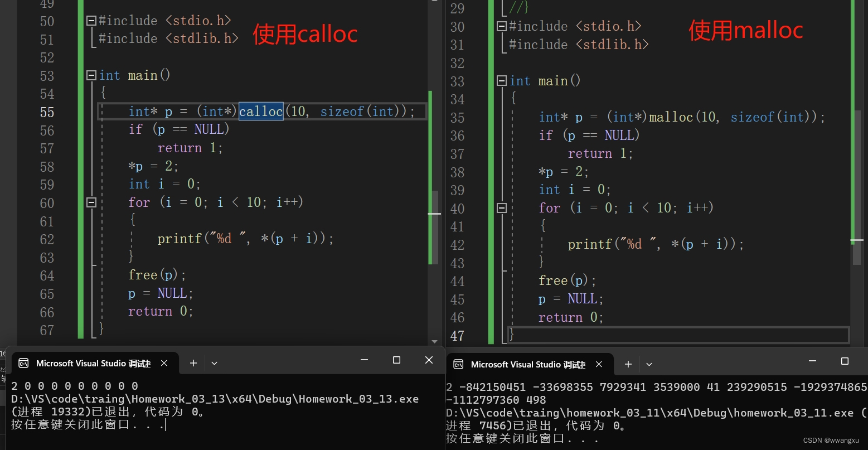Screen dimensions: 868x450
Task: Close the right Microsoft Visual Studio debug tab
Action: click(x=599, y=364)
